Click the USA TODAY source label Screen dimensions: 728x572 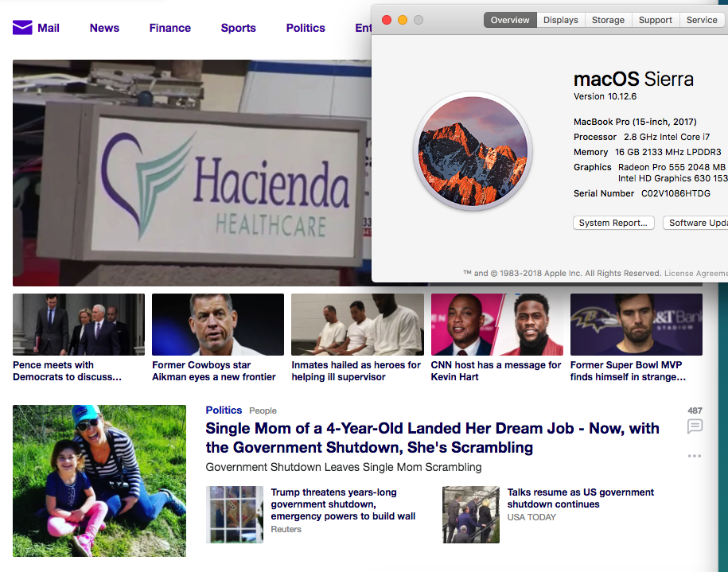tap(531, 517)
